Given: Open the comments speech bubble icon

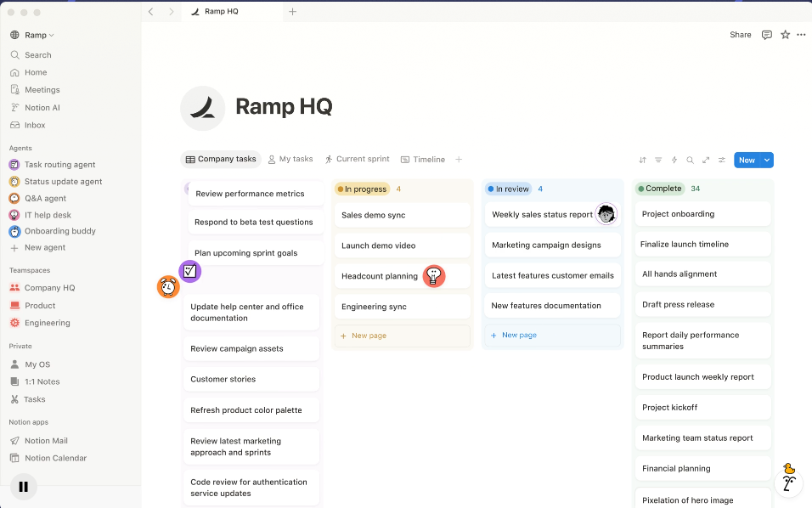Looking at the screenshot, I should click(766, 35).
